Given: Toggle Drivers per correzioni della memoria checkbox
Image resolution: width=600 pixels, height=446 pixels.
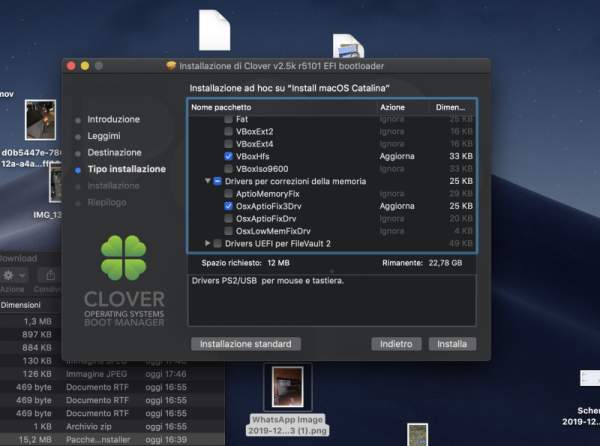Looking at the screenshot, I should [217, 181].
